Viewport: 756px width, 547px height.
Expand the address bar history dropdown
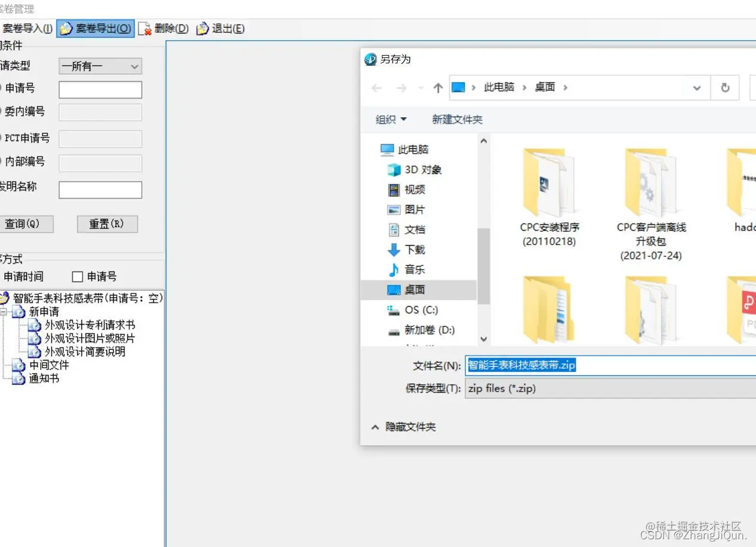697,88
